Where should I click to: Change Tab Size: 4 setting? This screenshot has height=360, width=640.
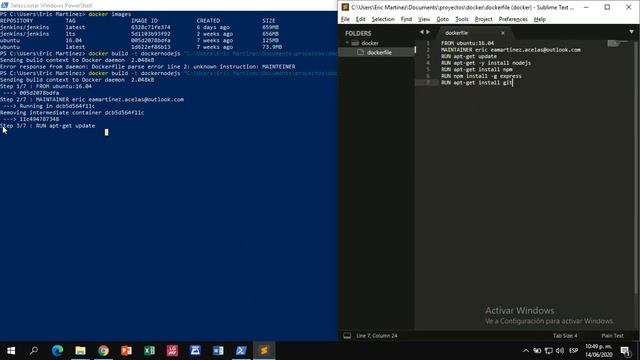coord(565,336)
